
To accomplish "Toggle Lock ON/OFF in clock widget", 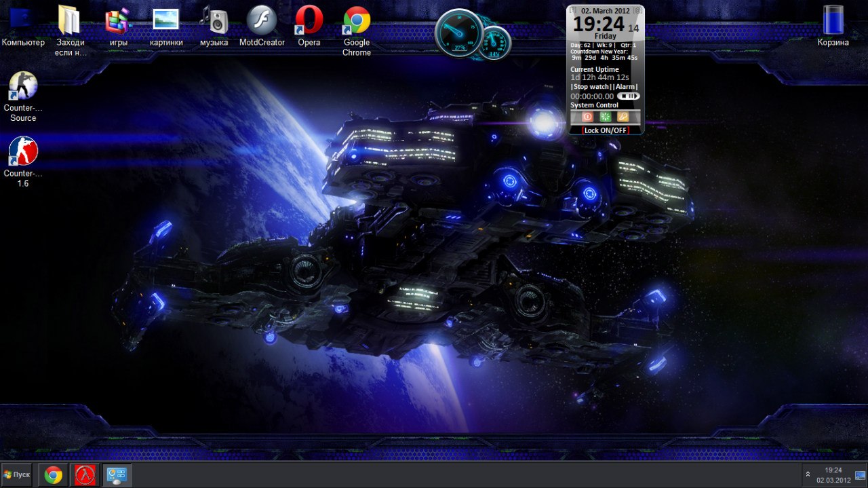I will pos(606,130).
